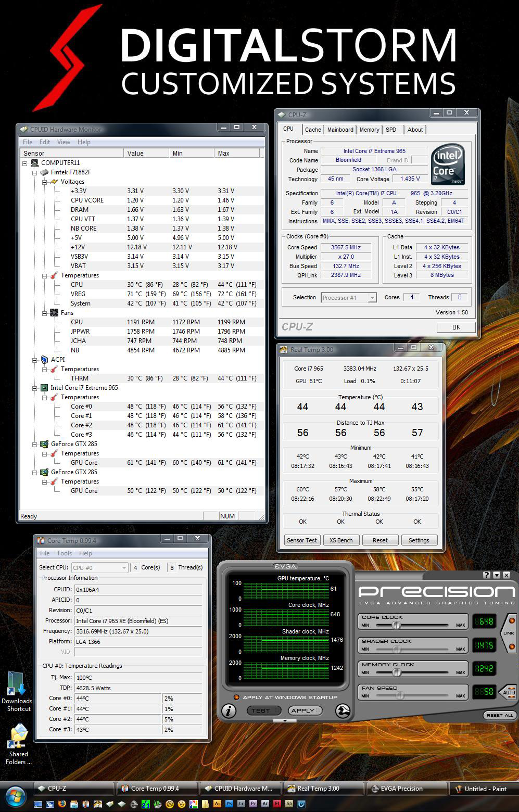Switch to Untitled - Paint on the taskbar
519x812 pixels.
[x=484, y=789]
